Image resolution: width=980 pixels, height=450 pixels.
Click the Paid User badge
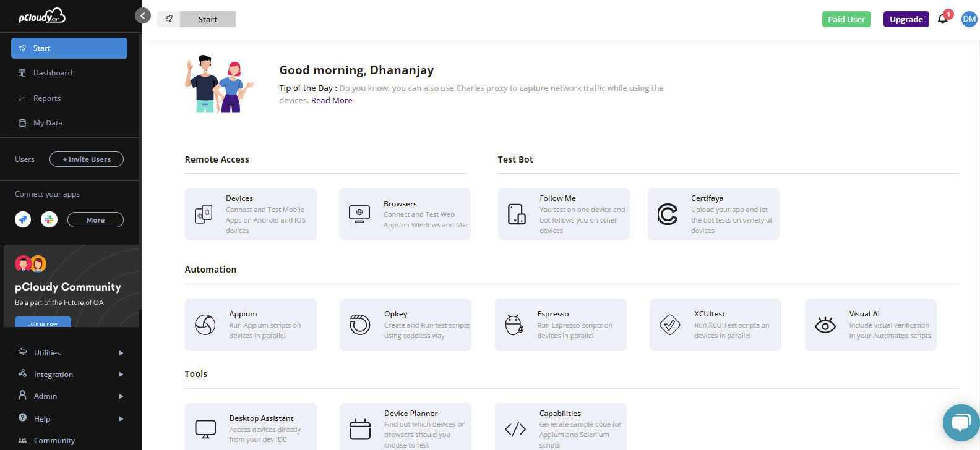pos(846,19)
